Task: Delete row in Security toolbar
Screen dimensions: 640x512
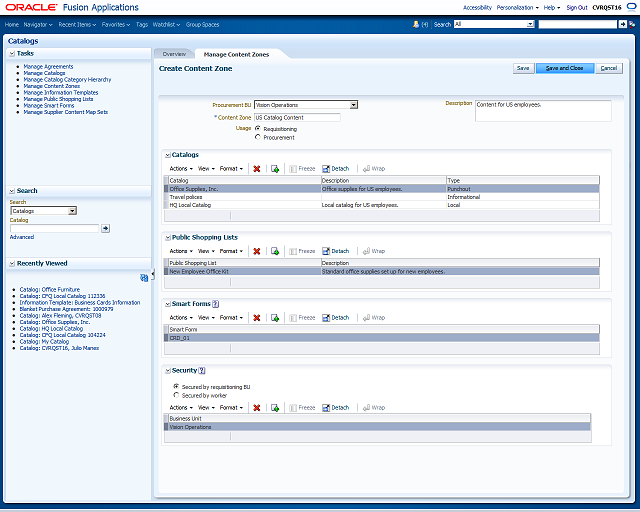Action: tap(256, 407)
